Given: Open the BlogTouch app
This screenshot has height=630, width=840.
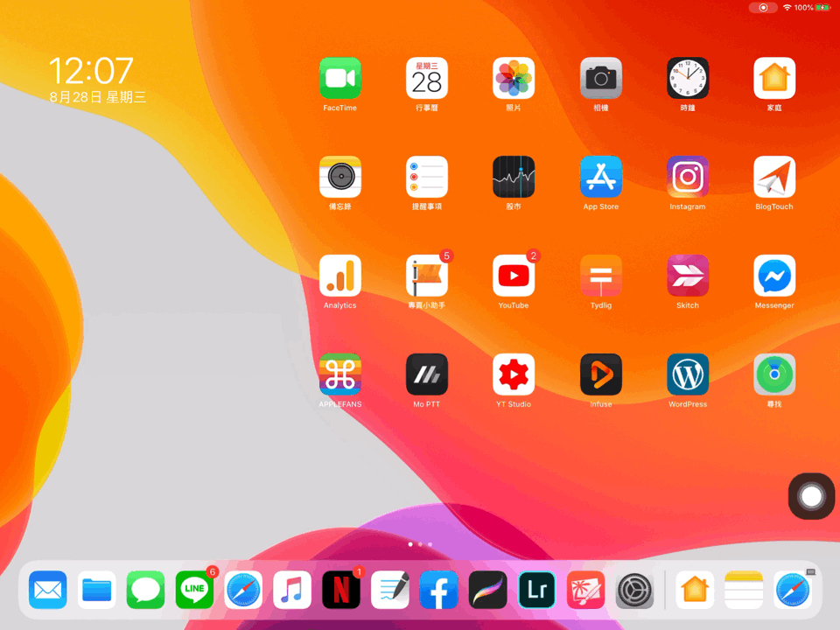Looking at the screenshot, I should coord(774,177).
